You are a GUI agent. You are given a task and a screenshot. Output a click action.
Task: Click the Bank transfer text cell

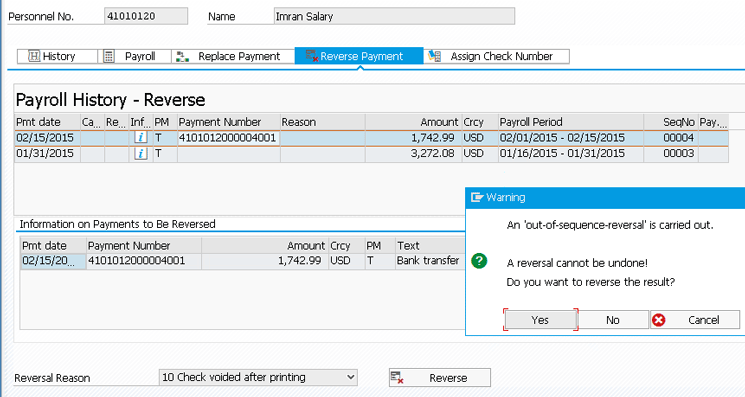[429, 261]
